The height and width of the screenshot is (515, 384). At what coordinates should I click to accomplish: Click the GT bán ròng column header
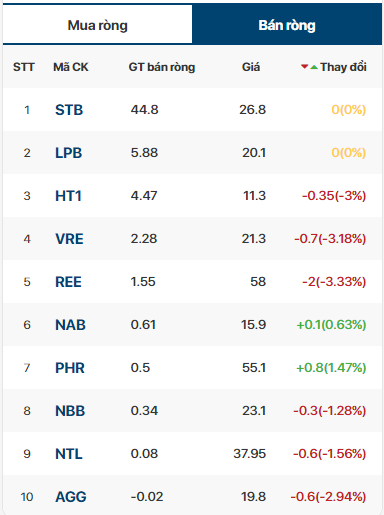click(x=162, y=67)
